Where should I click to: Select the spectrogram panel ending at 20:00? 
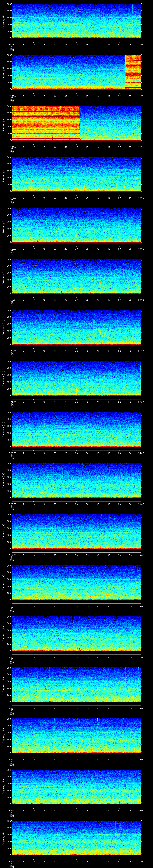click(x=76, y=276)
